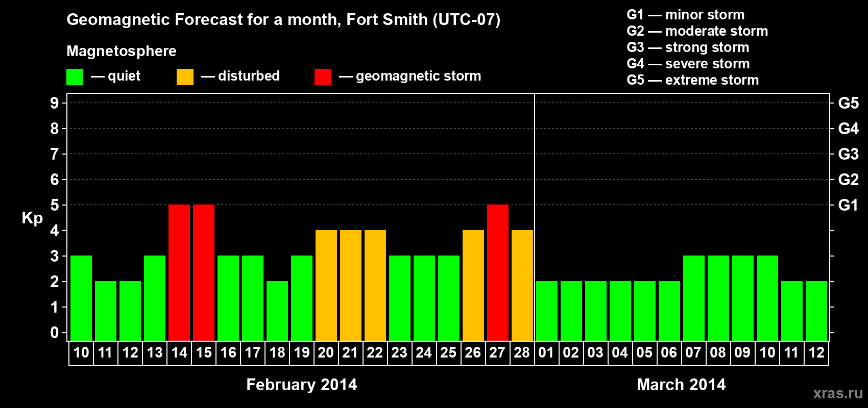
Task: Click the orange bar for February 26
Action: [x=473, y=285]
